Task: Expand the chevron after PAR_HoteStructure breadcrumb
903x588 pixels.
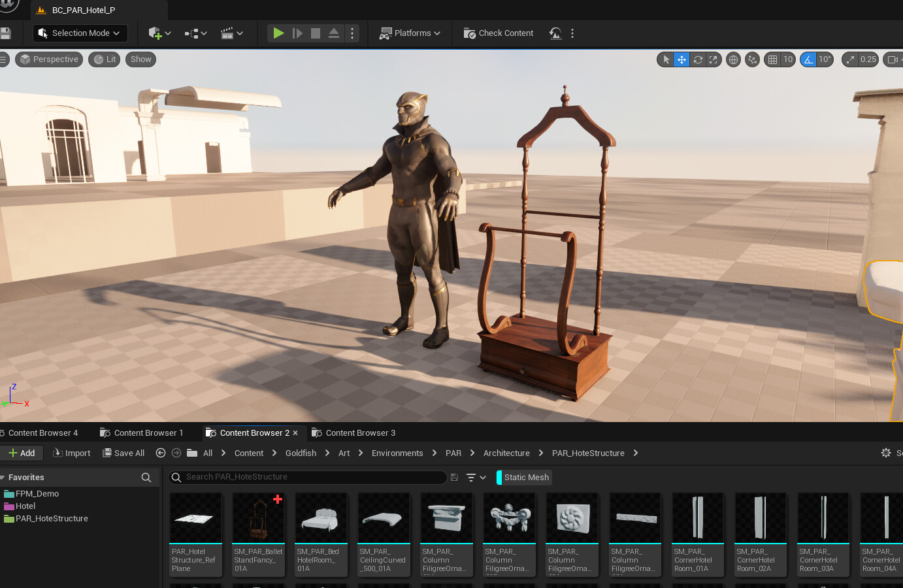Action: [x=636, y=453]
